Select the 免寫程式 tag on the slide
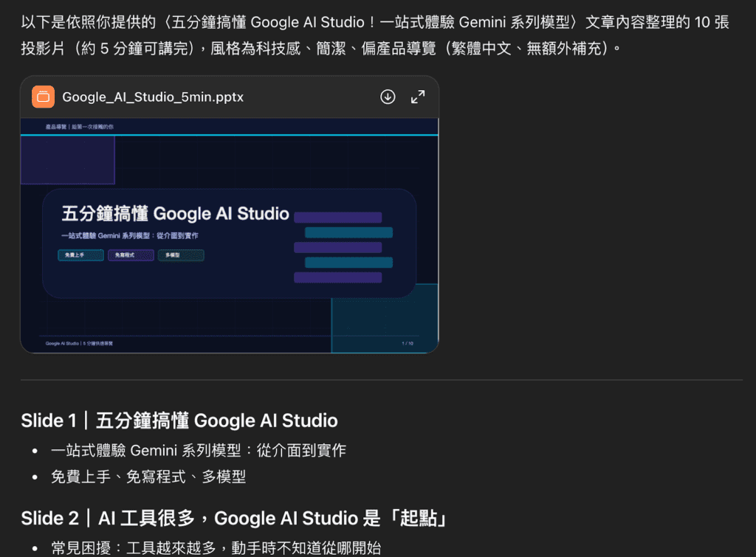The image size is (756, 557). point(131,255)
